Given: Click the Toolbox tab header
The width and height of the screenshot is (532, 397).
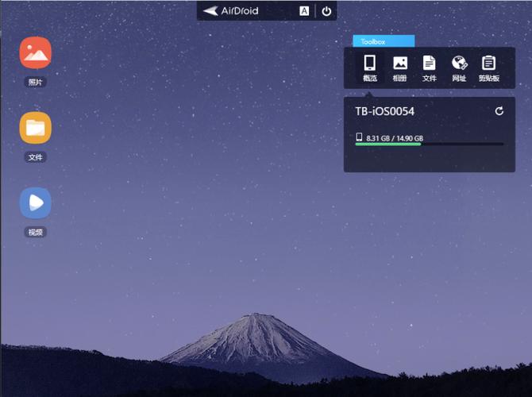Looking at the screenshot, I should [x=384, y=41].
